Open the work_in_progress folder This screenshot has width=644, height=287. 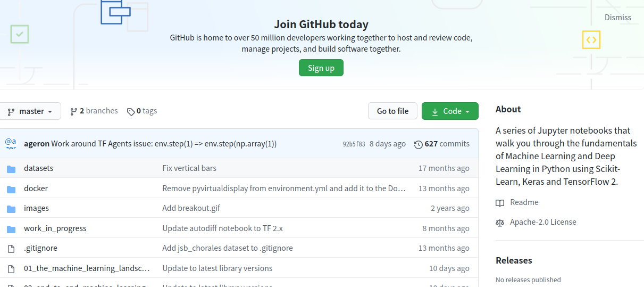tap(55, 228)
